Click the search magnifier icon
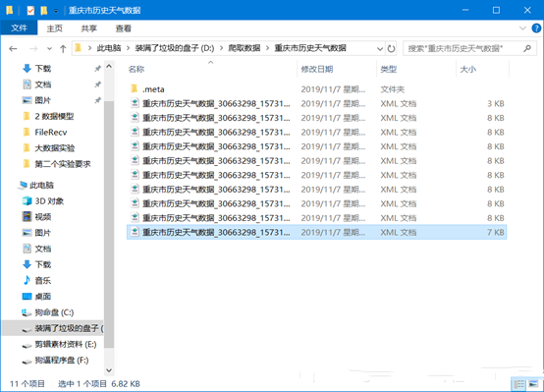Viewport: 544px width, 392px height. pos(527,48)
